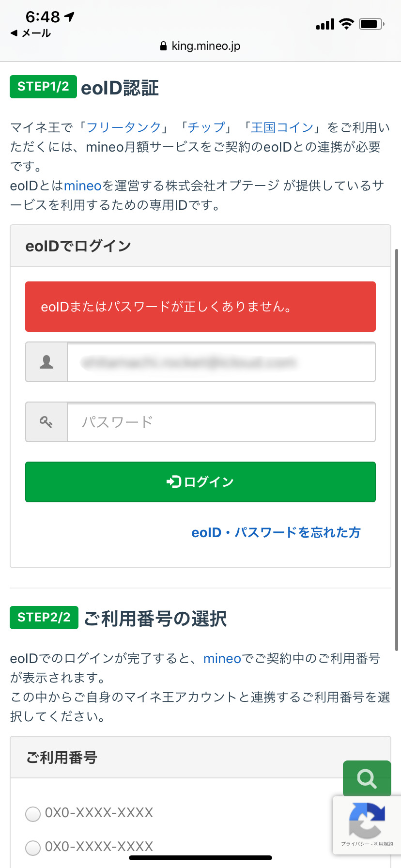The image size is (401, 868).
Task: Open the eoID・パスワードを忘れた方 link
Action: [x=276, y=532]
